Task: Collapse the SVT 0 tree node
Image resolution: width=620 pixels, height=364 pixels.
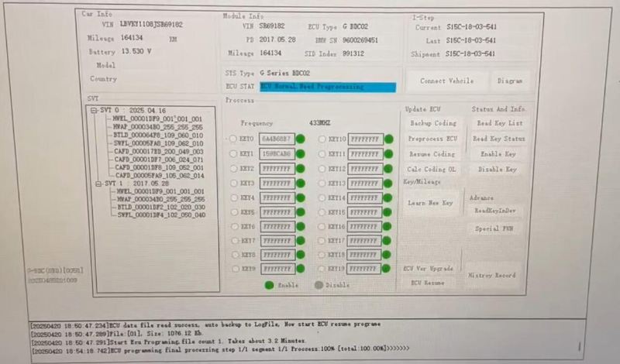Action: (95, 111)
